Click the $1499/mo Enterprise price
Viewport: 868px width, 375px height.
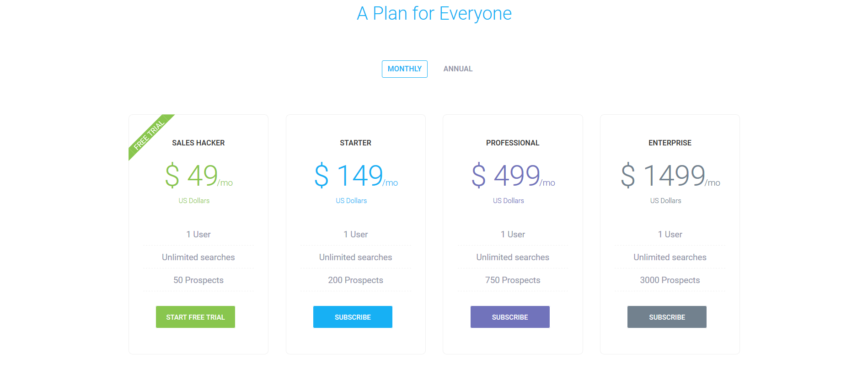coord(670,176)
